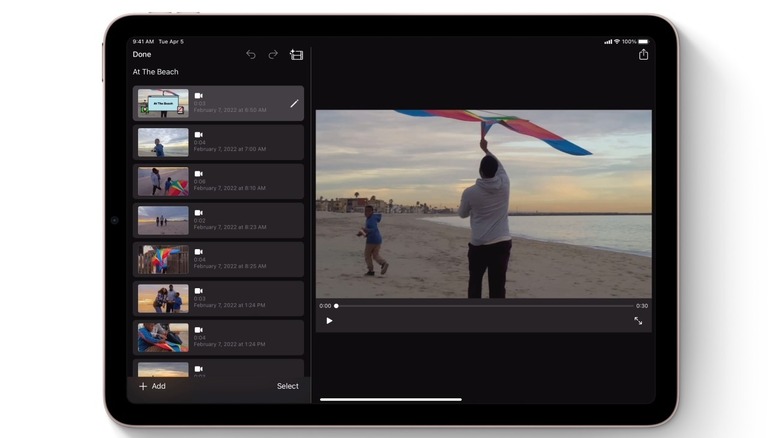This screenshot has height=438, width=780.
Task: Click the pencil edit icon on title clip
Action: click(294, 103)
